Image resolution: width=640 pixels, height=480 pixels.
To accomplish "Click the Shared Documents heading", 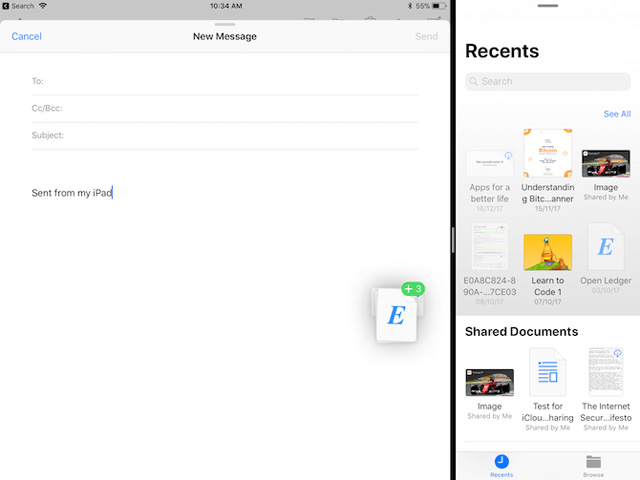I will pos(522,331).
